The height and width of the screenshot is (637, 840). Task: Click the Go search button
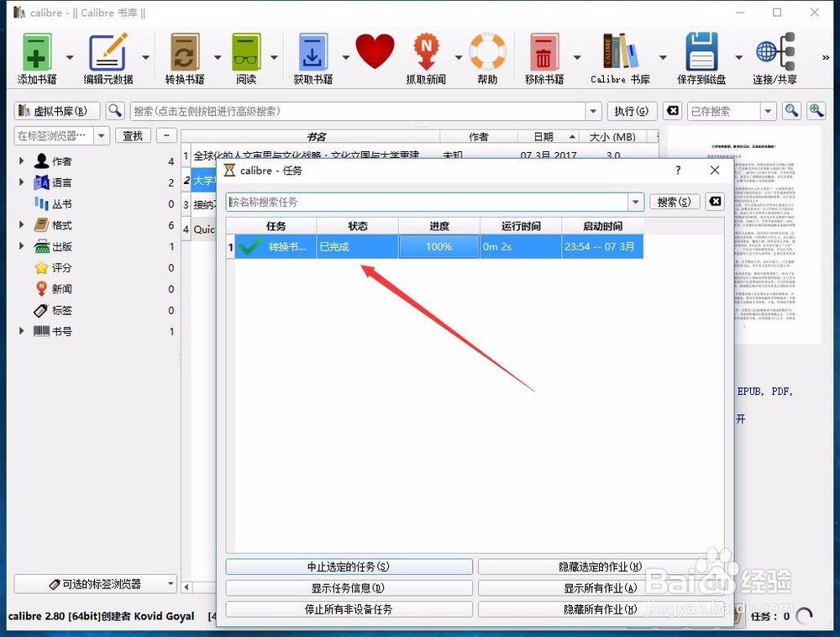coord(632,111)
